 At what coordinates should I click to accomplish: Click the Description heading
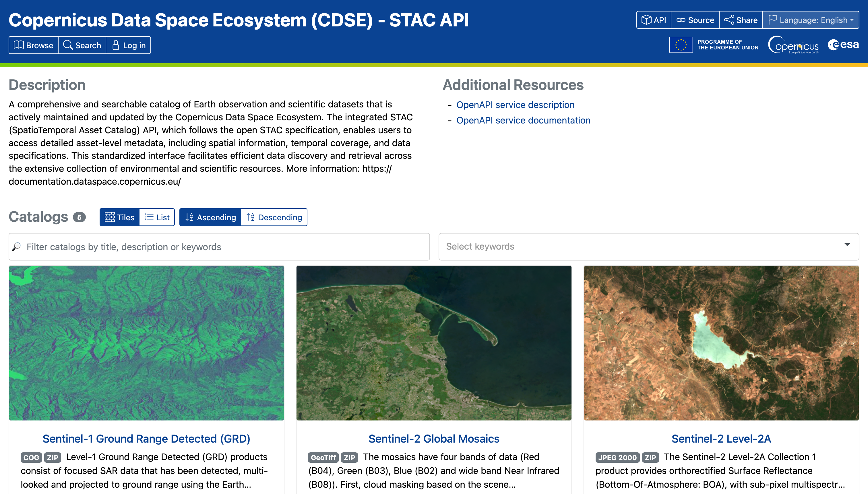point(47,85)
